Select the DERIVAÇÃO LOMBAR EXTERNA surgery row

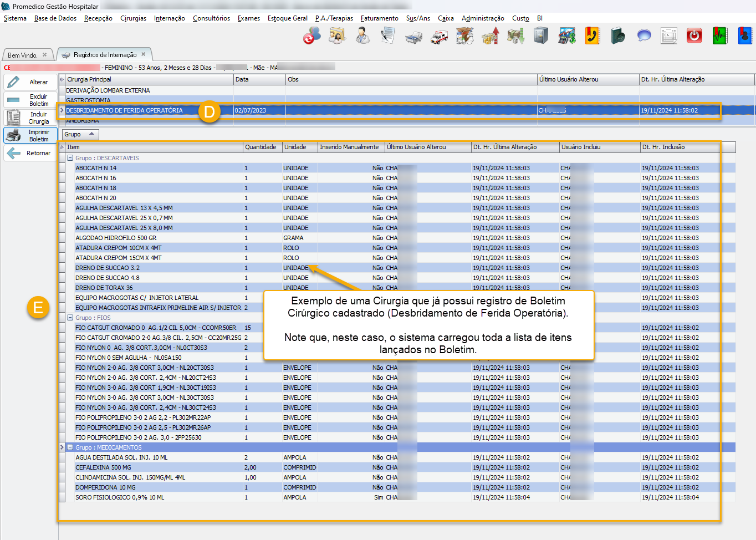pos(108,90)
